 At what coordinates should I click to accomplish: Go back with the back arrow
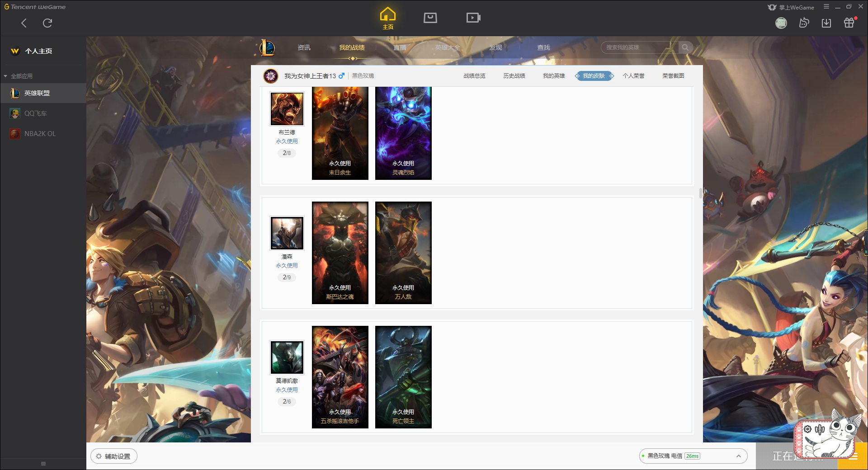pyautogui.click(x=24, y=23)
